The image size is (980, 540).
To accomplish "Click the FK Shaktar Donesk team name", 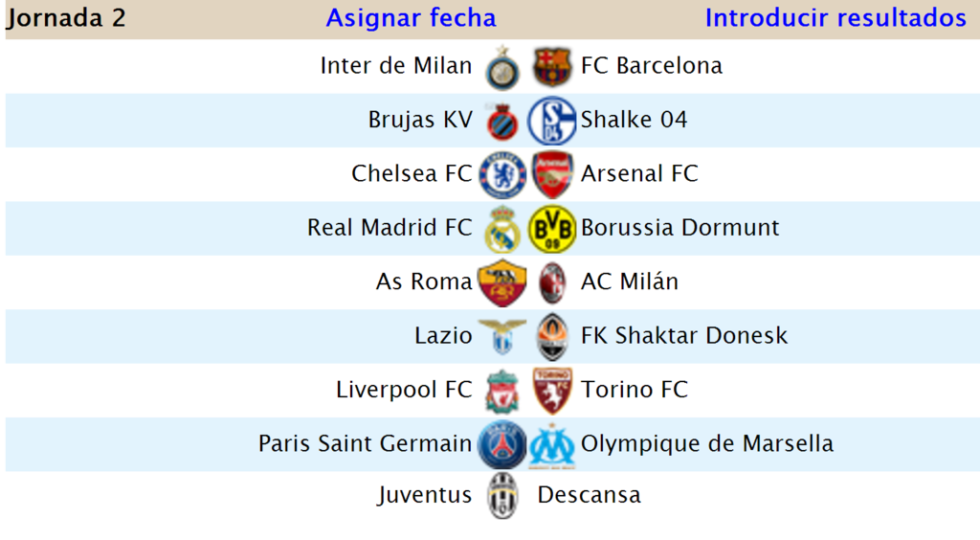I will pos(683,336).
